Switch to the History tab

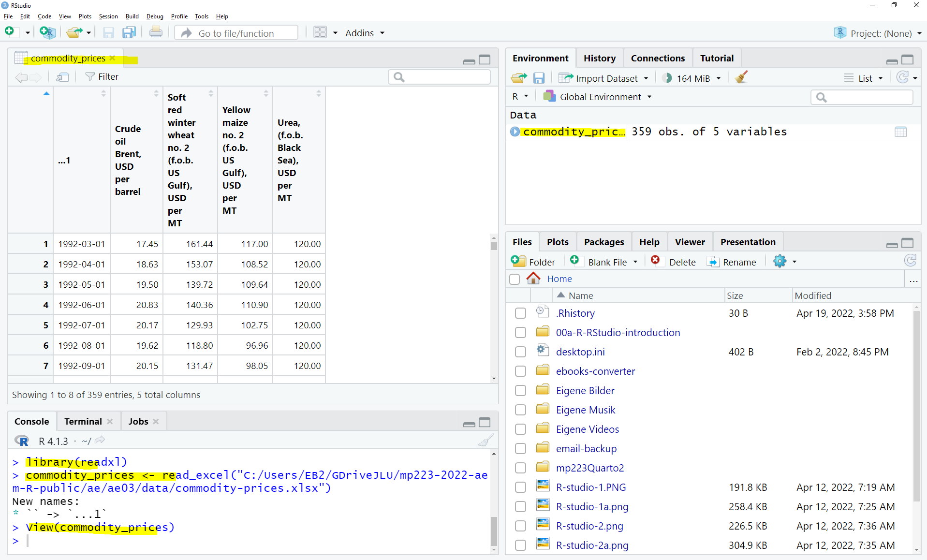[599, 58]
